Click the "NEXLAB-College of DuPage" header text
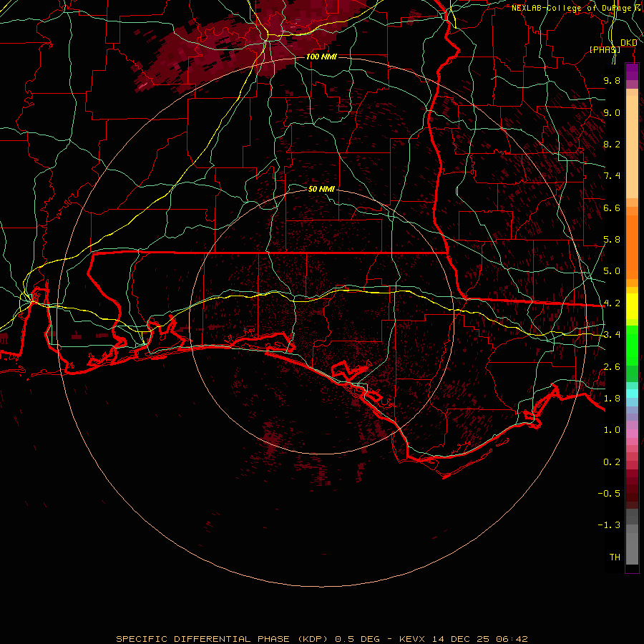Screen dimensions: 644x644 point(571,8)
